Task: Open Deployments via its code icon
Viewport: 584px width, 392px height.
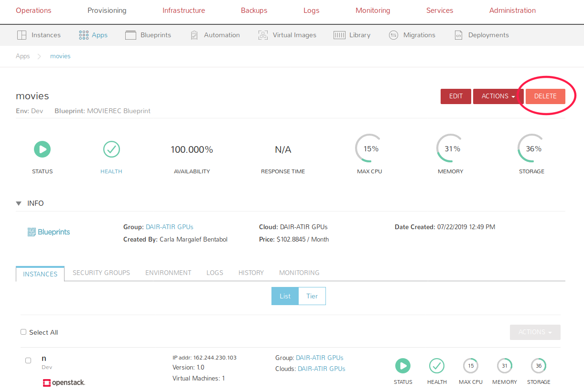Action: click(458, 35)
